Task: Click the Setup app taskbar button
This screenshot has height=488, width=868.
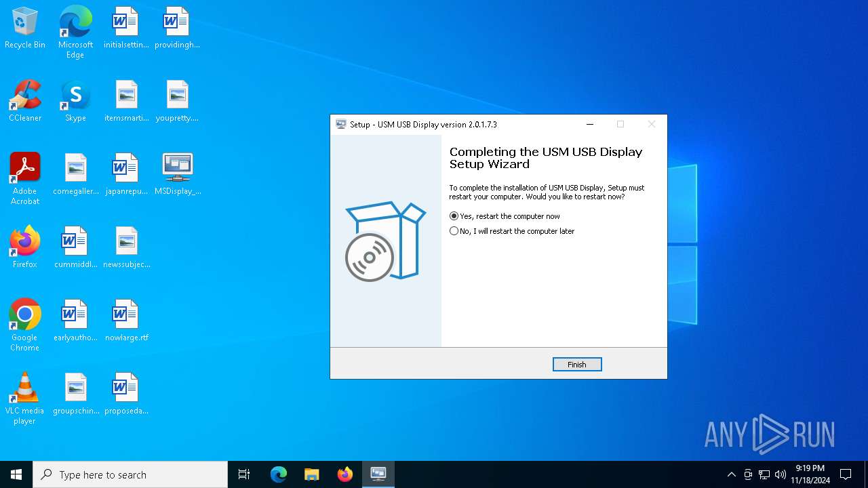Action: (x=378, y=474)
